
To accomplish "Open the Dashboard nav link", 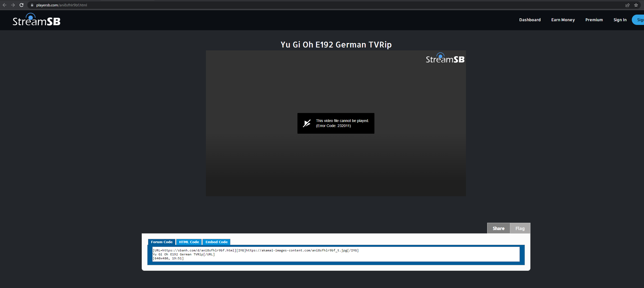I will (x=530, y=20).
